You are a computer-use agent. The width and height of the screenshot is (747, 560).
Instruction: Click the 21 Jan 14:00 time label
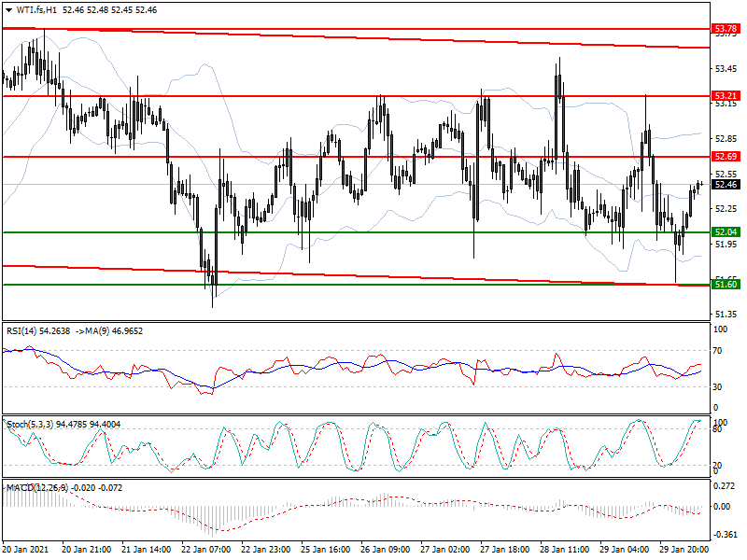pyautogui.click(x=147, y=550)
